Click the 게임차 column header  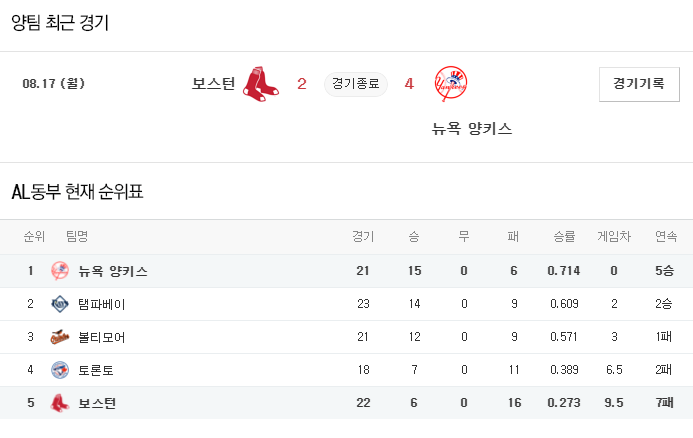(x=614, y=237)
